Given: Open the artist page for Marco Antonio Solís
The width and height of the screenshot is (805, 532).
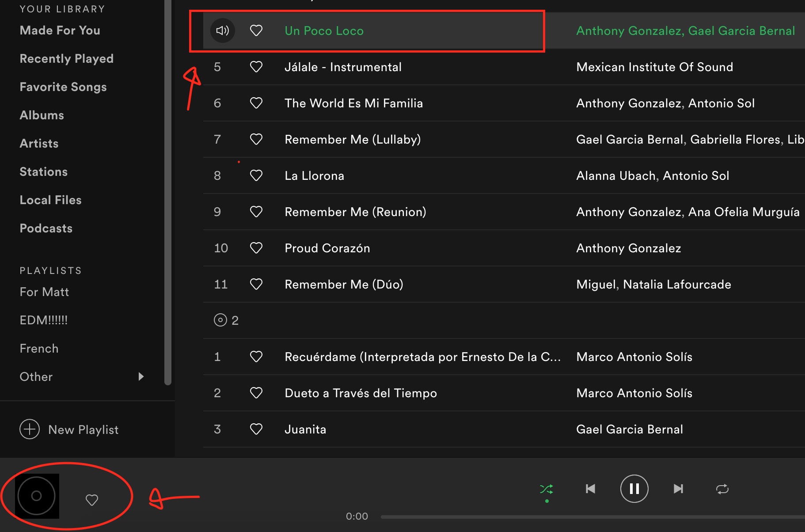Looking at the screenshot, I should click(634, 357).
